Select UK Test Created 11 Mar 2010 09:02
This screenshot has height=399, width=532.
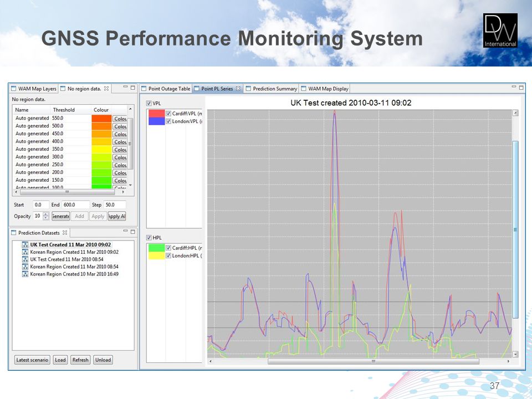tap(70, 244)
